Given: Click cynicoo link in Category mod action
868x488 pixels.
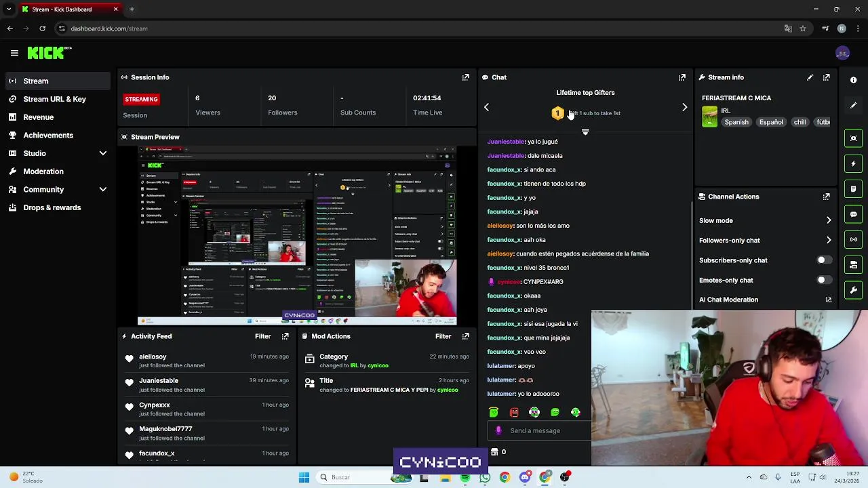Looking at the screenshot, I should point(378,365).
